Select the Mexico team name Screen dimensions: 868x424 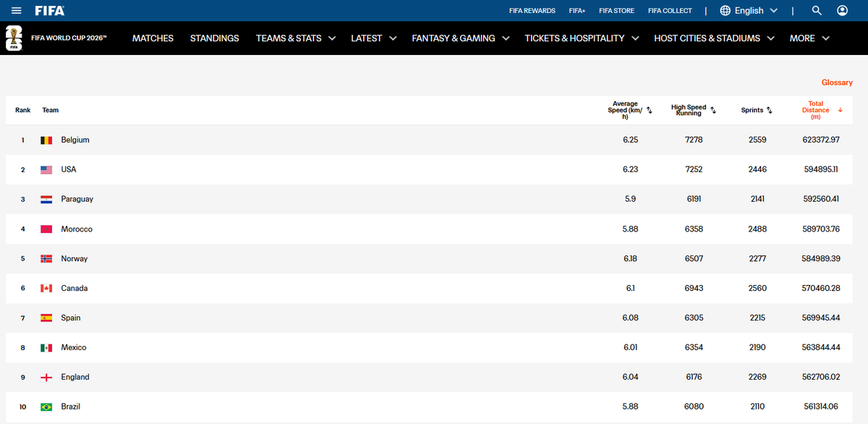pos(74,347)
